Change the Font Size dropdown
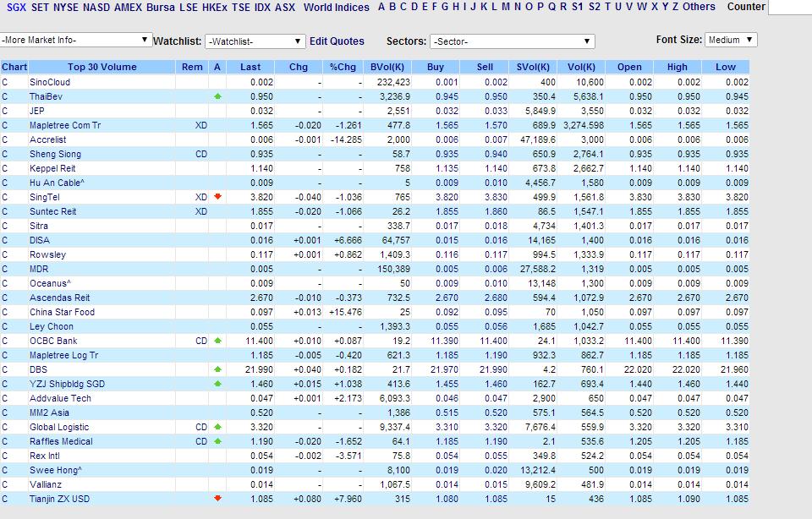 pyautogui.click(x=732, y=39)
